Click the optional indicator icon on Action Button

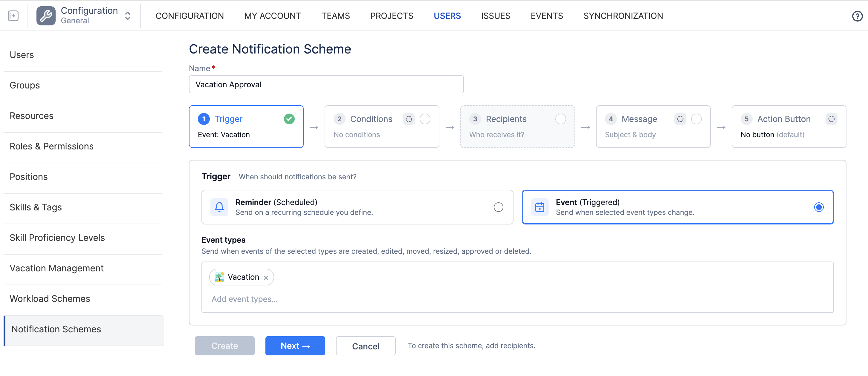point(831,119)
